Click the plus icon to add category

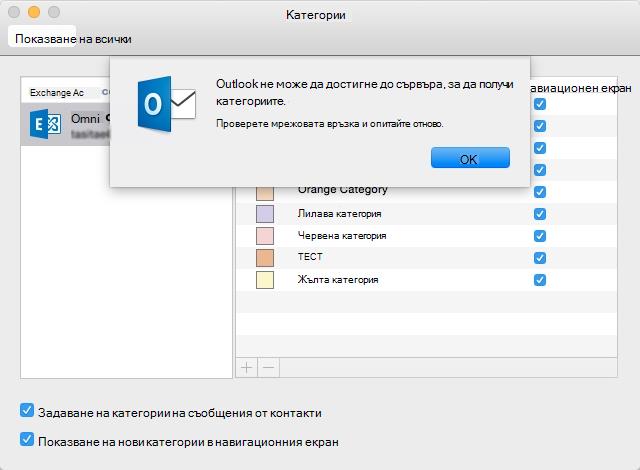coord(247,368)
